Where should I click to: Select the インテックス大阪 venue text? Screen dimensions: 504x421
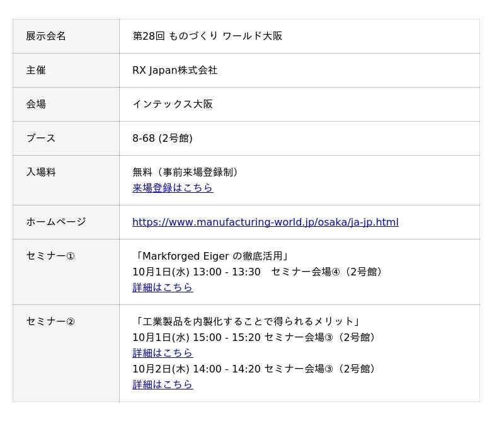click(173, 104)
